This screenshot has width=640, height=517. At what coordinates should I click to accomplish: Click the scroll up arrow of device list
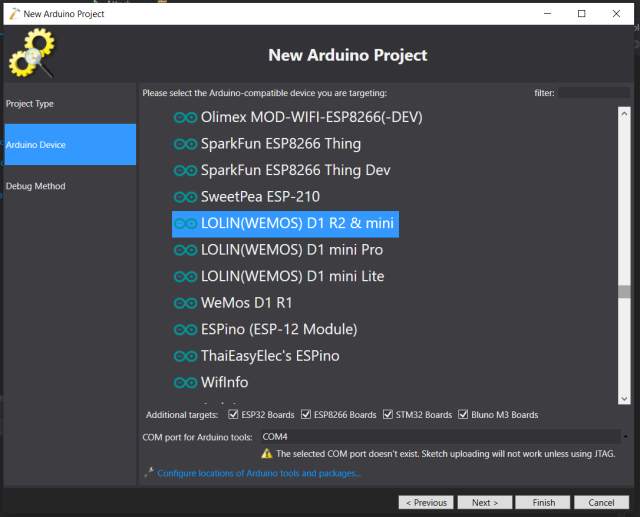point(624,113)
